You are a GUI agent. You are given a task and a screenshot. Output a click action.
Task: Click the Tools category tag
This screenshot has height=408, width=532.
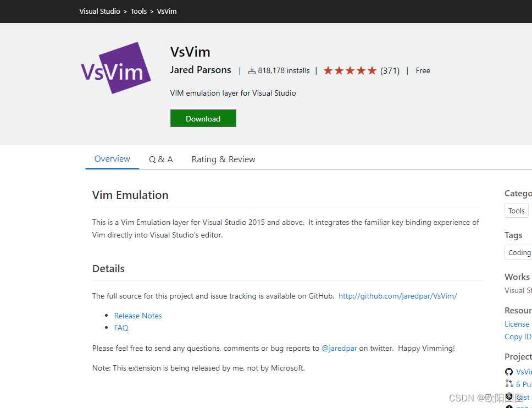(x=517, y=211)
